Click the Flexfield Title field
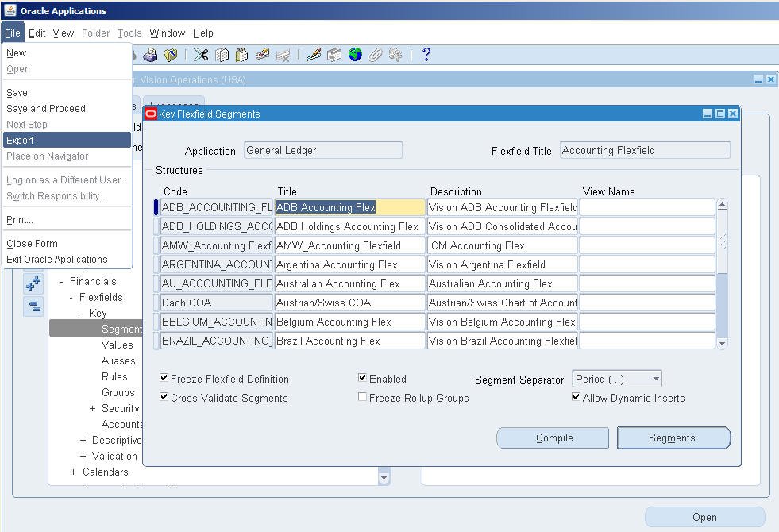 pyautogui.click(x=645, y=150)
